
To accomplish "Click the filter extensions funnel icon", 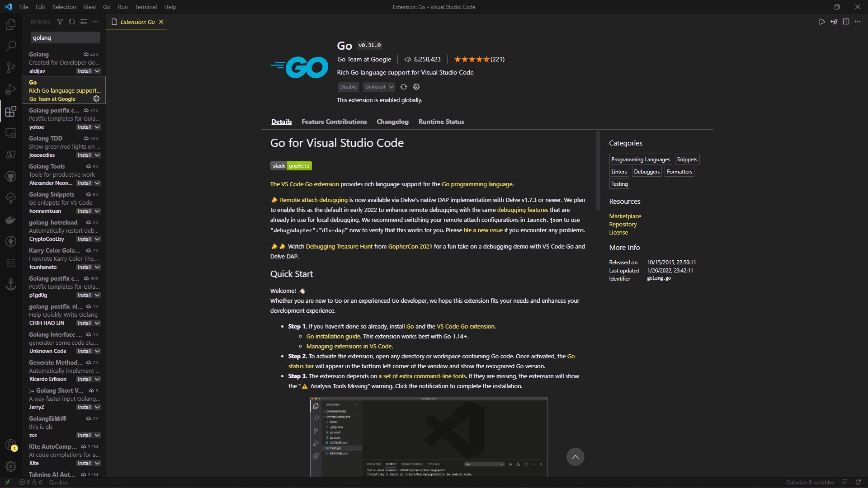I will pos(60,22).
